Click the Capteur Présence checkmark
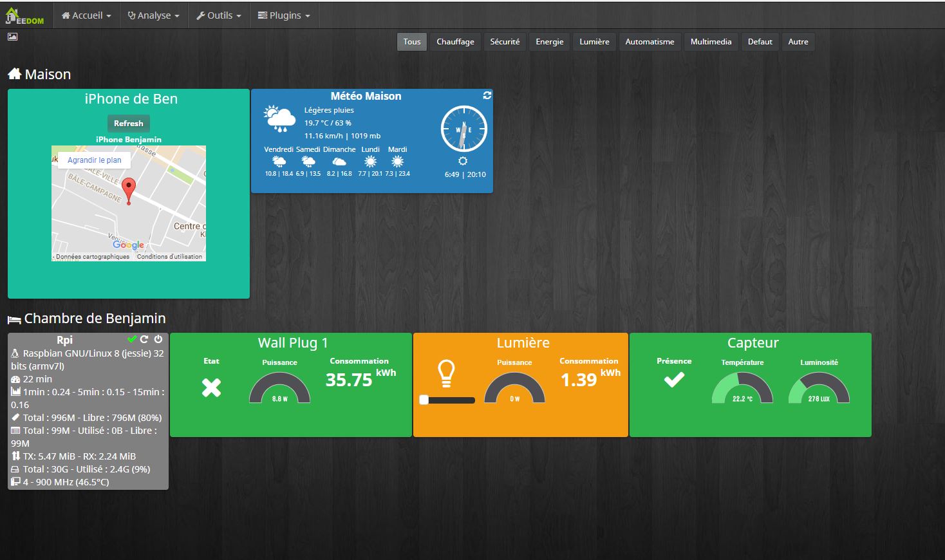 674,380
